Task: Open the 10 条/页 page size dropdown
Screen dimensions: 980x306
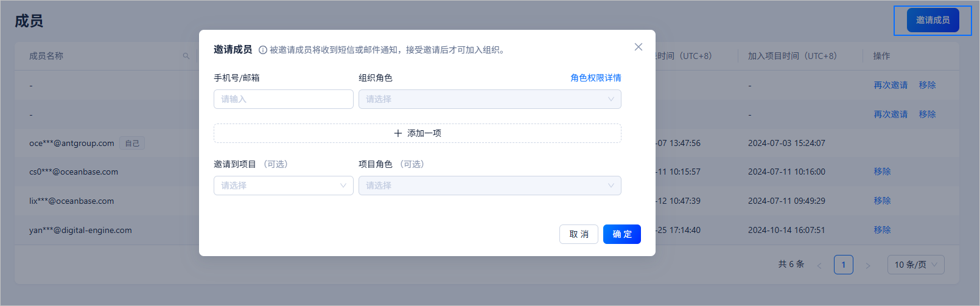Action: pos(916,265)
